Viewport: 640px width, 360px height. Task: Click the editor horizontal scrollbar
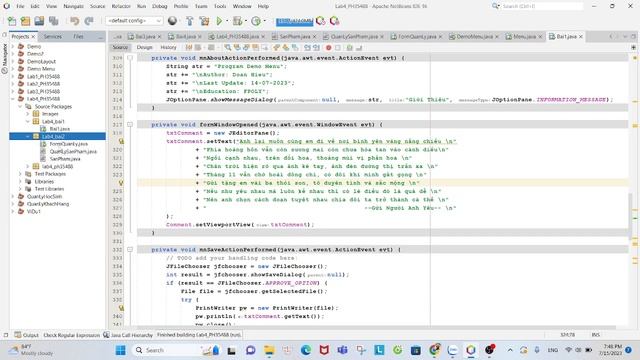376,327
